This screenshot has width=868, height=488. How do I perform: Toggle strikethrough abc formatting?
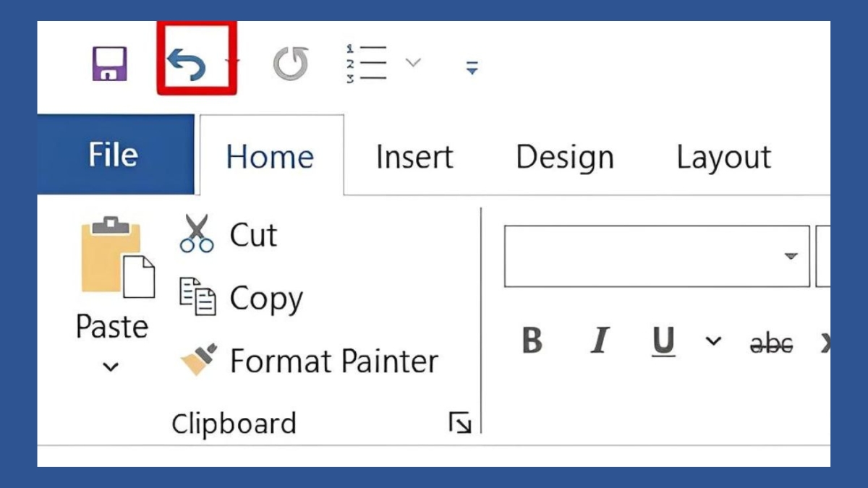click(771, 343)
